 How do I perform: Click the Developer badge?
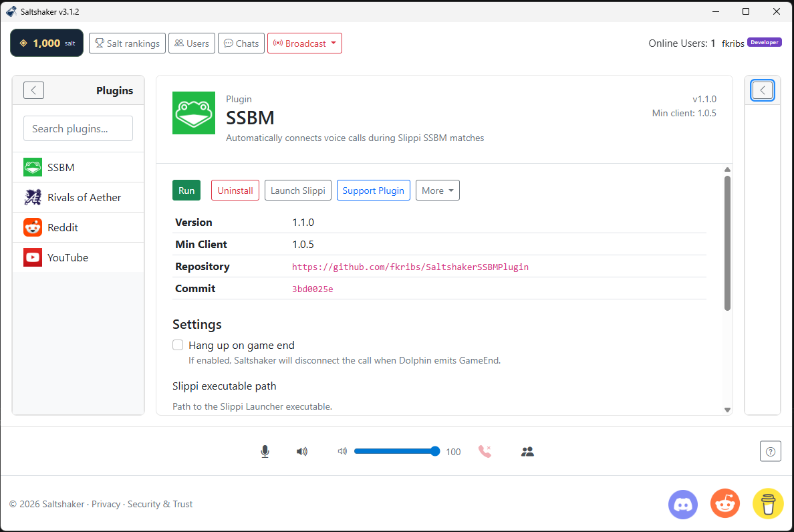[x=765, y=43]
